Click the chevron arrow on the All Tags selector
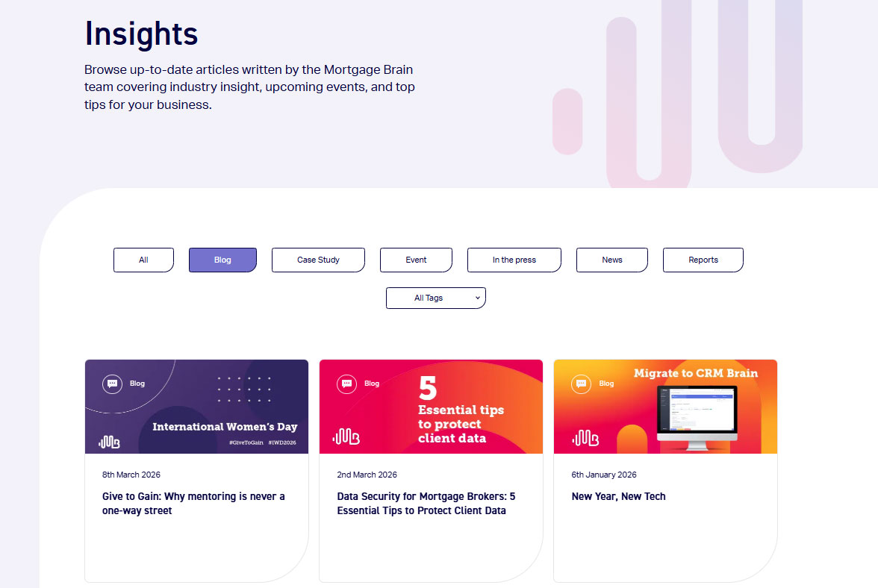 click(478, 298)
